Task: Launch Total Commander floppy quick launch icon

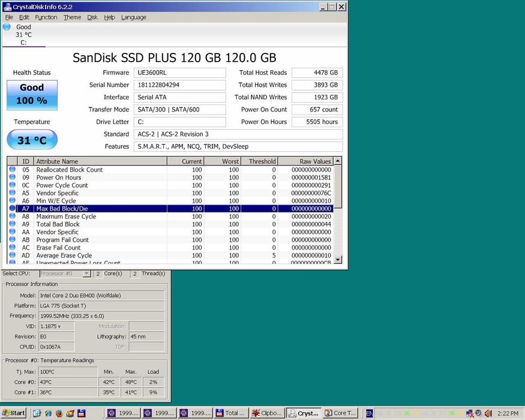Action: point(82,413)
